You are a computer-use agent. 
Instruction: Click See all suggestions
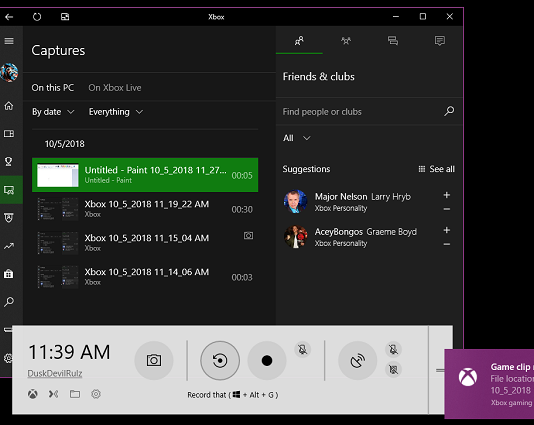click(437, 169)
